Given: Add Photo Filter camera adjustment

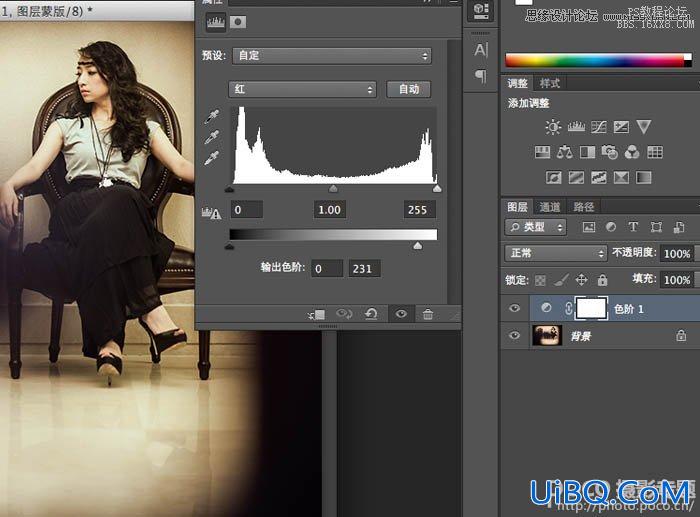Looking at the screenshot, I should point(609,152).
